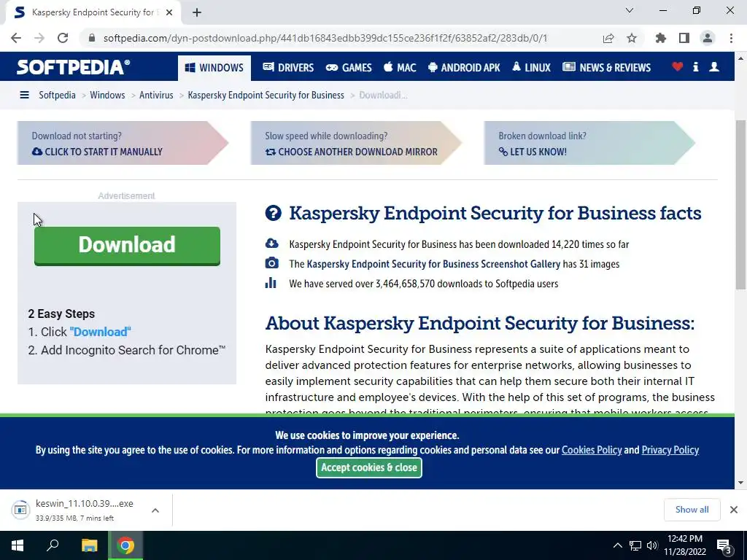Toggle the Chrome side panel
This screenshot has width=747, height=560.
(x=684, y=38)
